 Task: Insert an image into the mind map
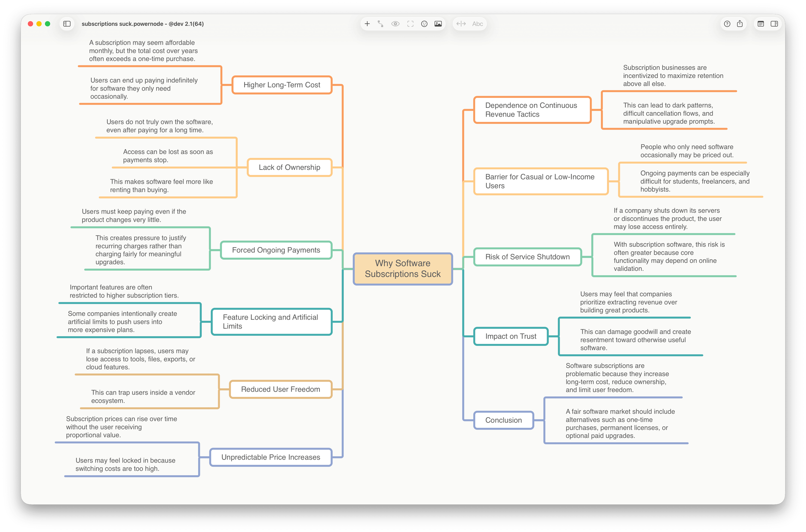point(438,24)
